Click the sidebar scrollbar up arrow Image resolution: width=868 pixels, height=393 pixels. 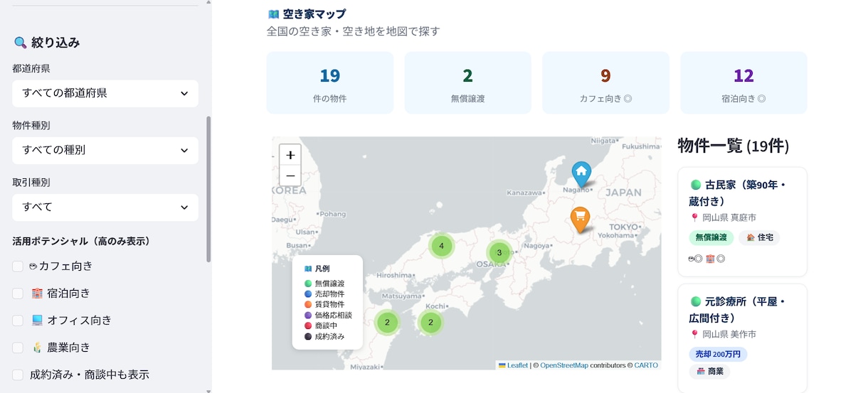pyautogui.click(x=208, y=2)
